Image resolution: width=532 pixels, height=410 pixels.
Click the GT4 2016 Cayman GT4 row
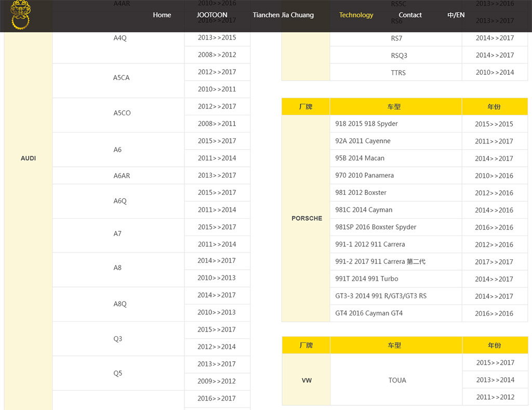tap(395, 313)
